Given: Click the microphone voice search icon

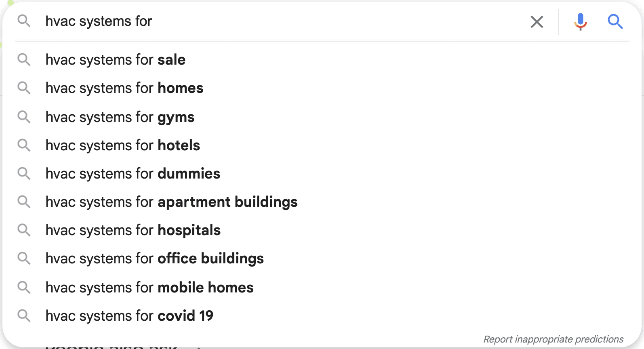Looking at the screenshot, I should pyautogui.click(x=580, y=22).
